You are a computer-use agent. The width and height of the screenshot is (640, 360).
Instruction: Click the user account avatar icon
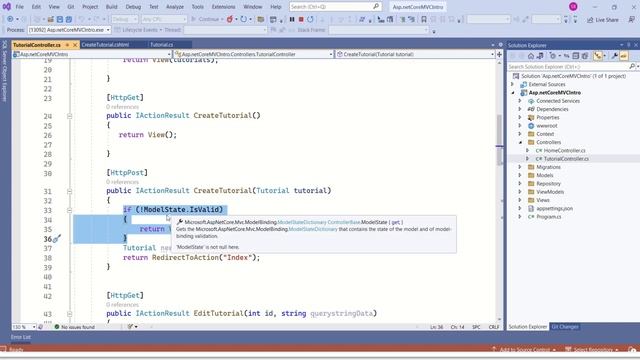click(x=573, y=7)
